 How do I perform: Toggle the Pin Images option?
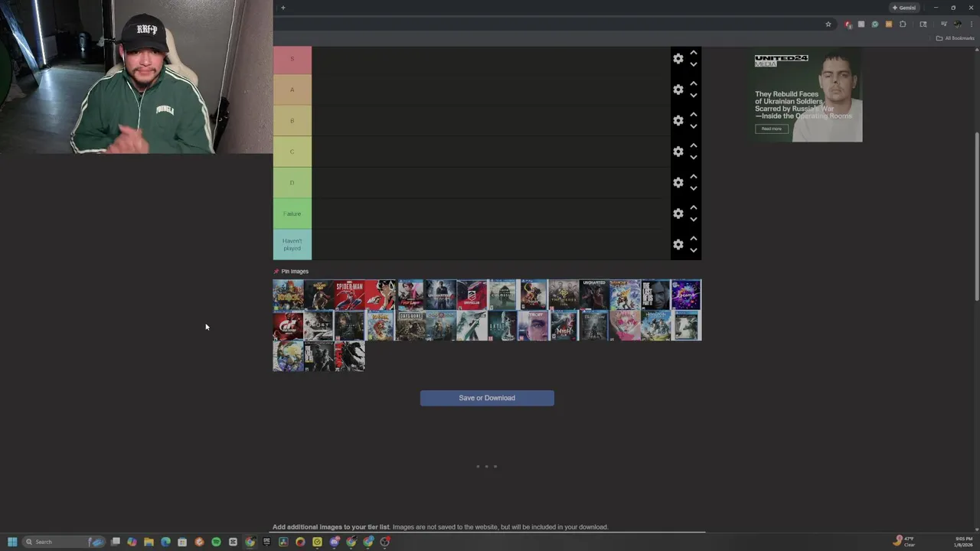291,271
